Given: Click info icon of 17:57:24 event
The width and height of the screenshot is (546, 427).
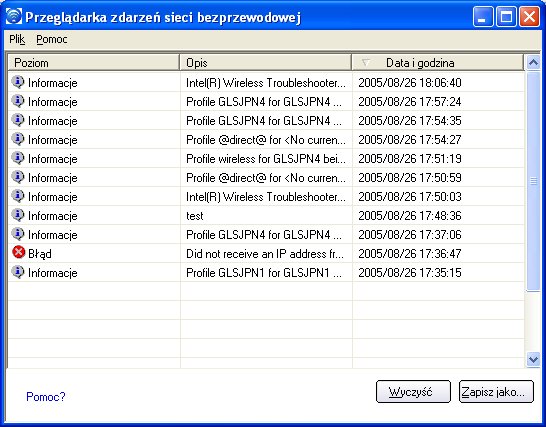Looking at the screenshot, I should click(18, 101).
